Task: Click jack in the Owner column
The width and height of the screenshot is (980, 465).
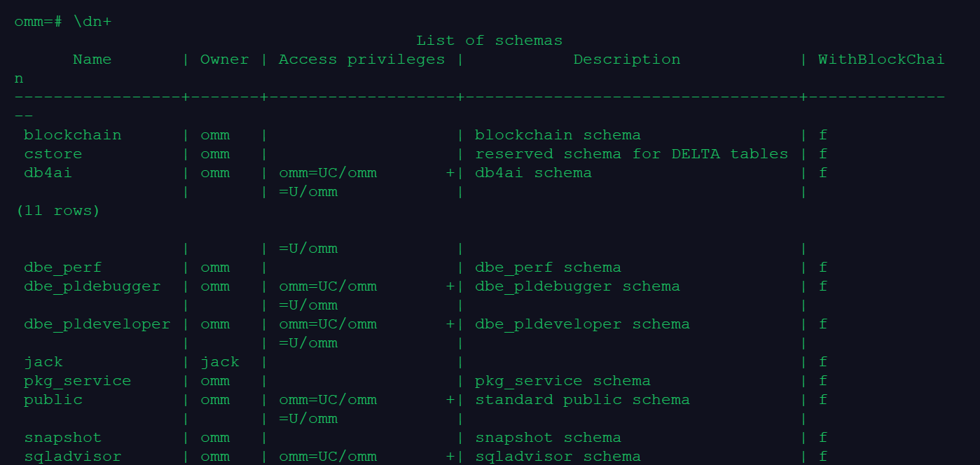Action: click(x=219, y=362)
